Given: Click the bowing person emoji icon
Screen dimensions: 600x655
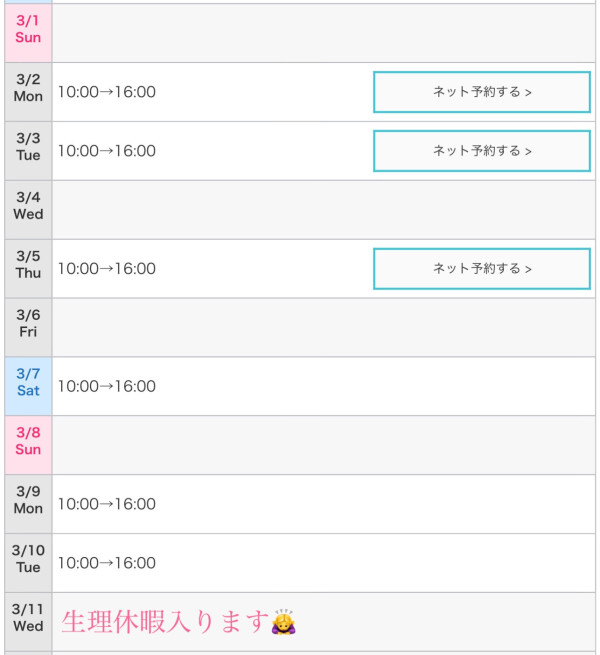Looking at the screenshot, I should [284, 622].
